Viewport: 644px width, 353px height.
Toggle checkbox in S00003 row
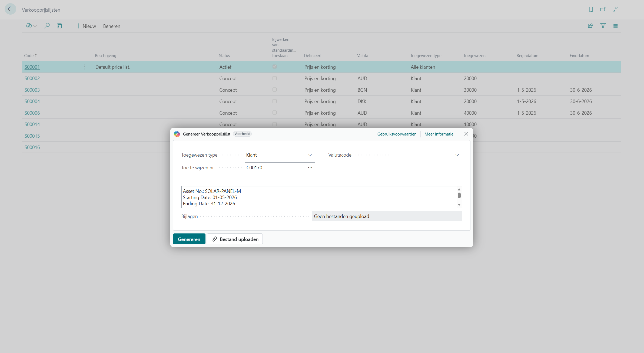click(274, 90)
